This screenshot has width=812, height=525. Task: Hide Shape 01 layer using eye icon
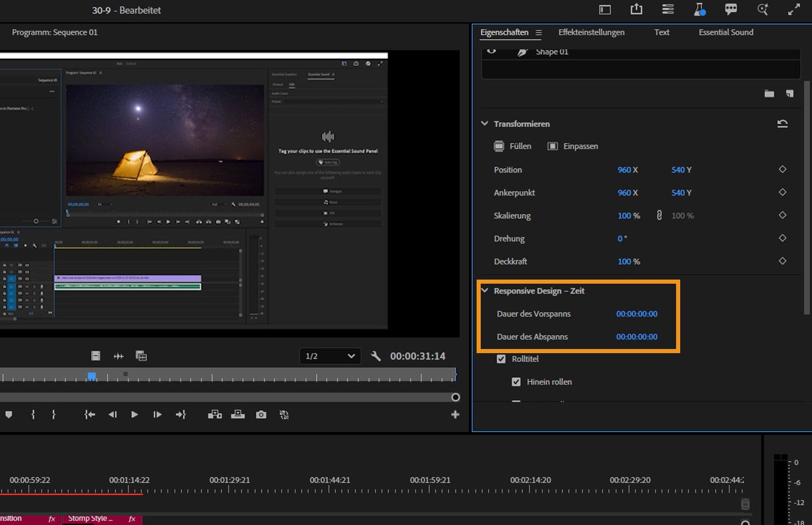(492, 51)
